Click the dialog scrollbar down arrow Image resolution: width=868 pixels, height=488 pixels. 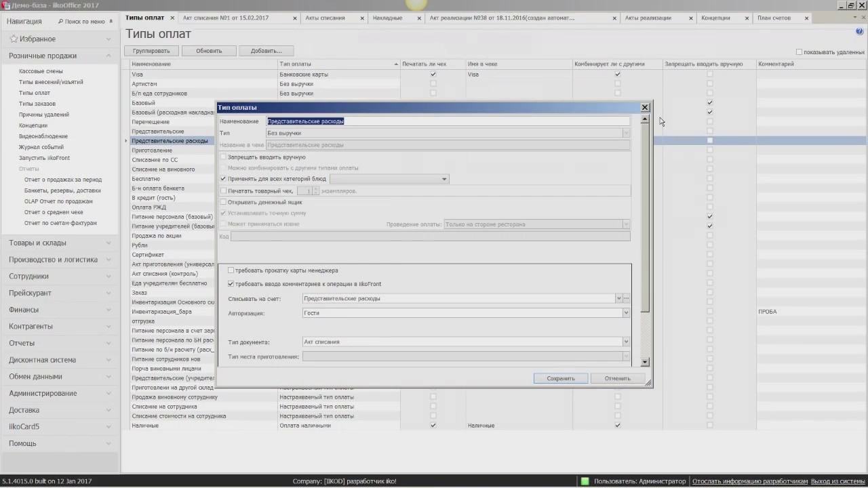[644, 363]
